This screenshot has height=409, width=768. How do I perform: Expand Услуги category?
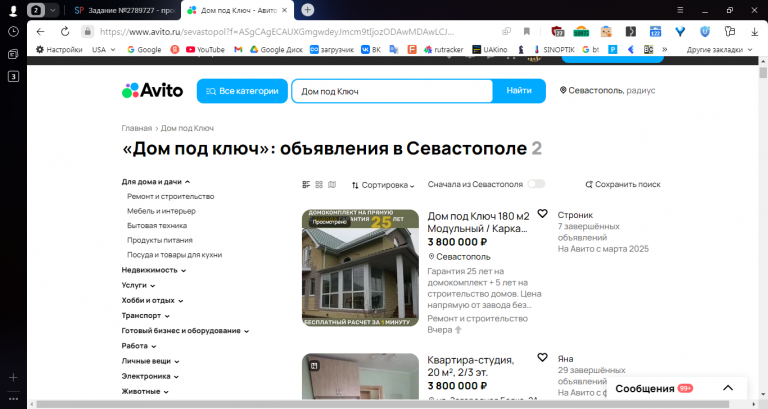point(138,285)
